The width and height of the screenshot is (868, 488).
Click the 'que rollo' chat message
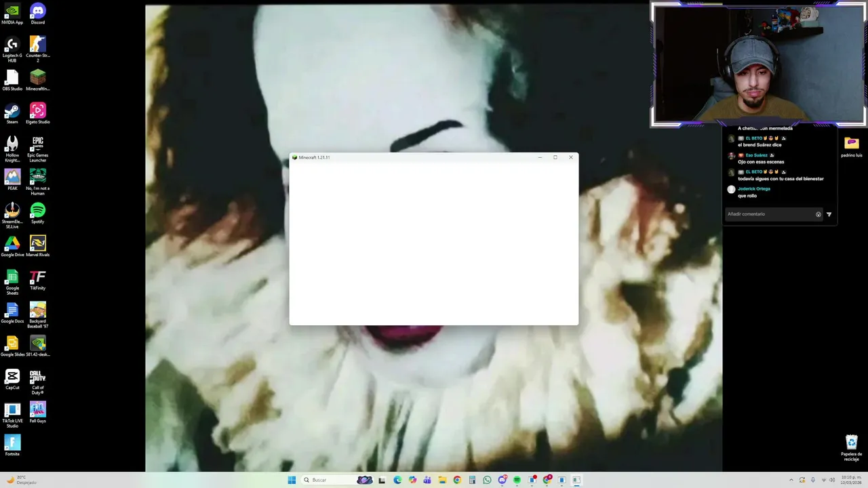(747, 196)
